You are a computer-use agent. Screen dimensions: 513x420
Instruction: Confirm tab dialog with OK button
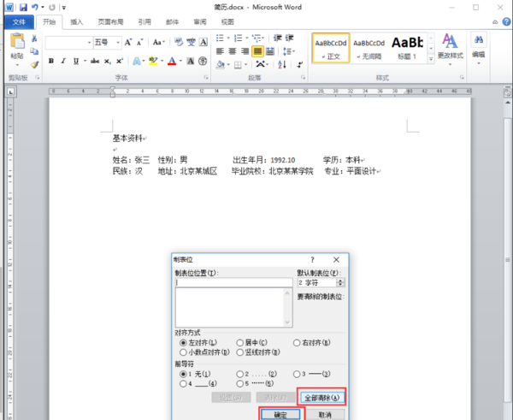coord(280,415)
